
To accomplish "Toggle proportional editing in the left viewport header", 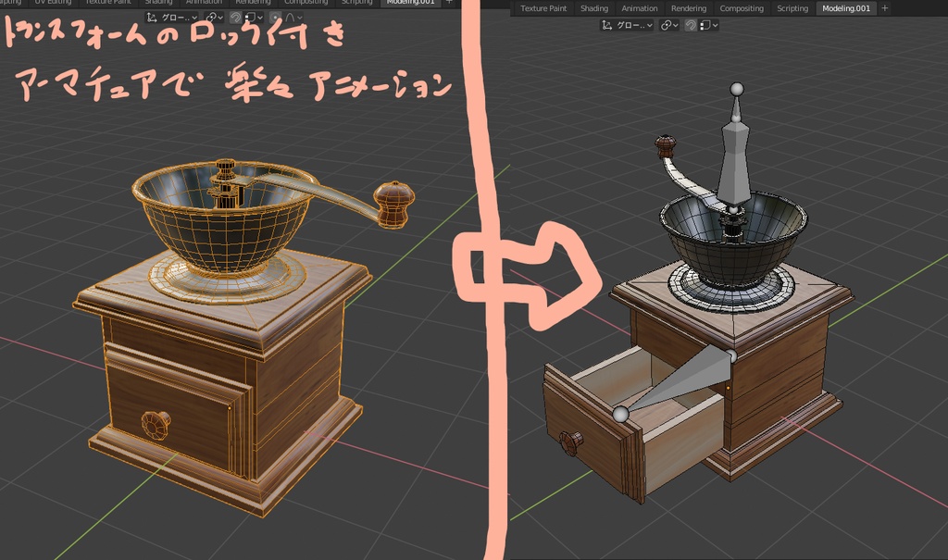I will 275,16.
